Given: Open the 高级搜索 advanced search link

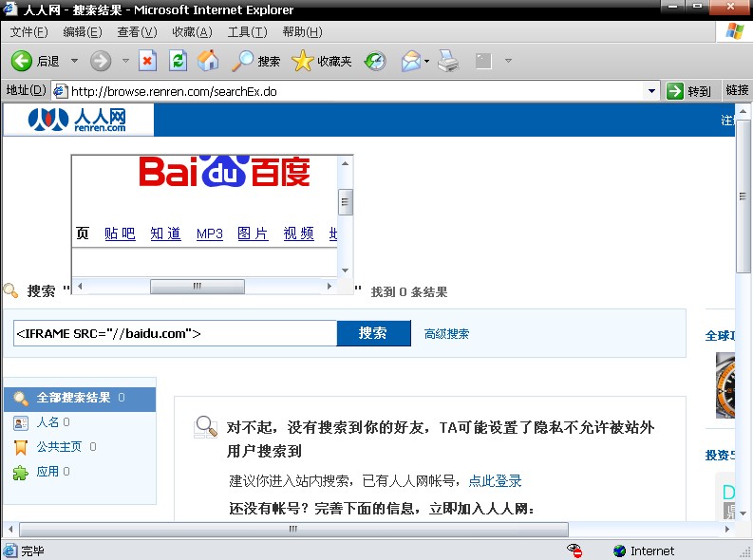Looking at the screenshot, I should (x=446, y=334).
